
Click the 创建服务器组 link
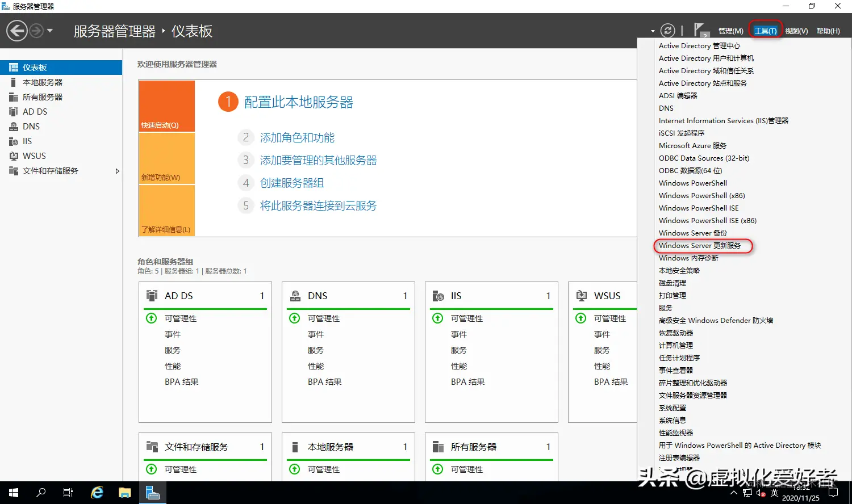[291, 183]
